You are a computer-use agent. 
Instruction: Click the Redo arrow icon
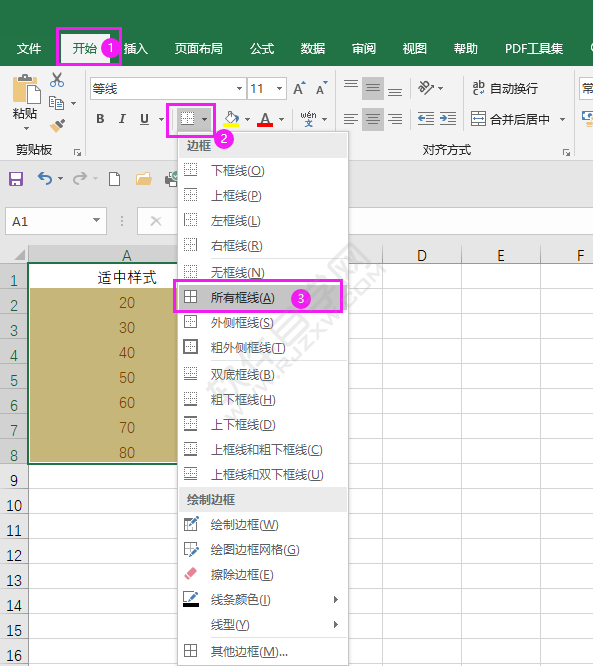[x=79, y=178]
